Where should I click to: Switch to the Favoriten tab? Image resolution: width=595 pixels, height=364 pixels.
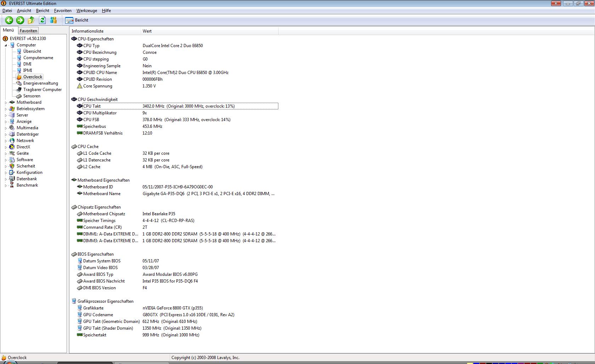pos(28,31)
